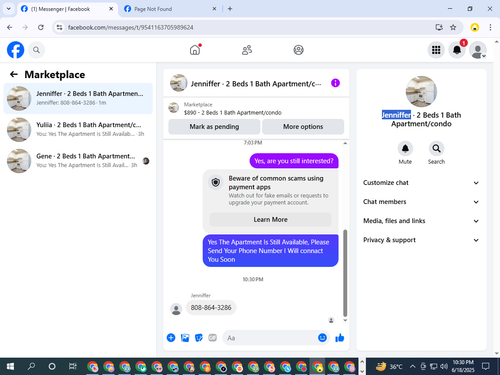Switch to the Messenger | Facebook tab
This screenshot has height=375, width=500.
pyautogui.click(x=67, y=9)
